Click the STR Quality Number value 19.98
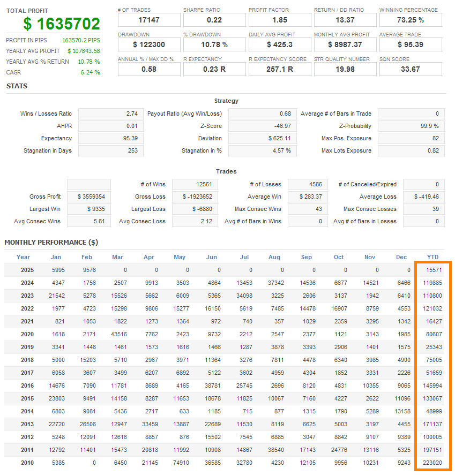455x476 pixels. 345,69
